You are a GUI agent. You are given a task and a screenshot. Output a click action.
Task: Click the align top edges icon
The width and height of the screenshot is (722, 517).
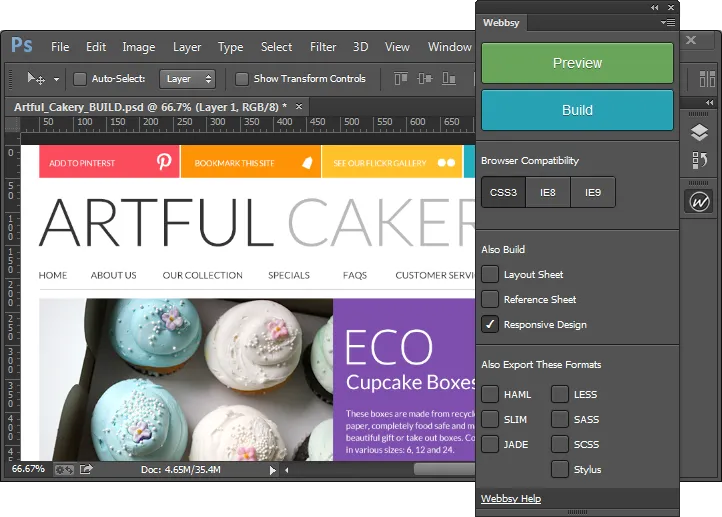tap(402, 79)
